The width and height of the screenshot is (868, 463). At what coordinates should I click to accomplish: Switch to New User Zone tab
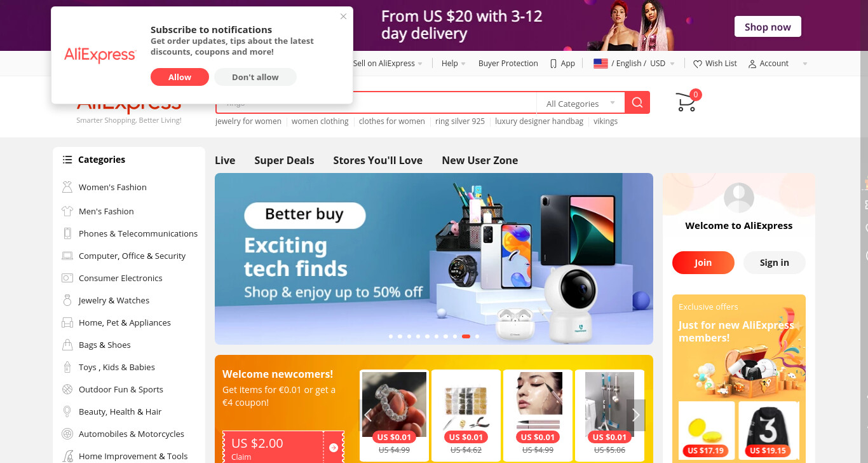click(x=480, y=160)
